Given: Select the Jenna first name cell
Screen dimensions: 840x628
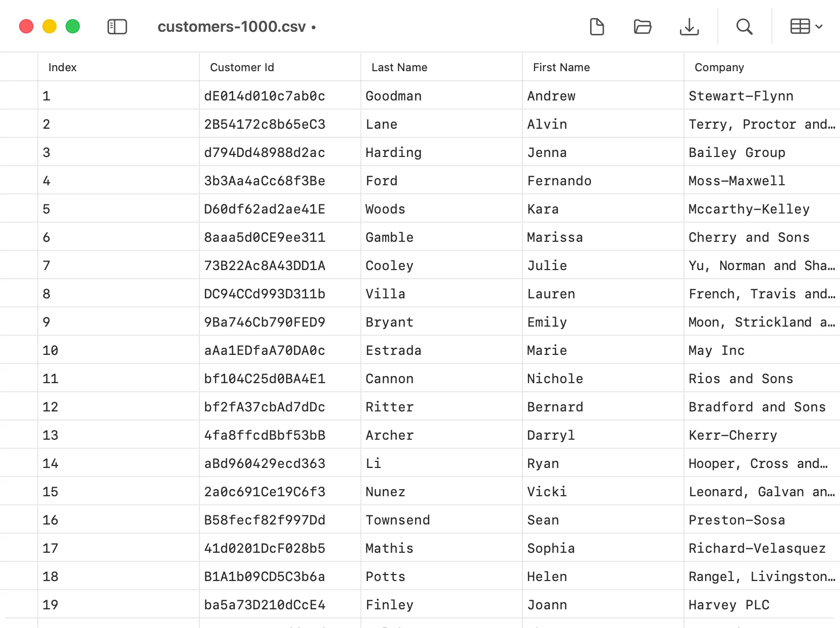Looking at the screenshot, I should click(x=603, y=152).
